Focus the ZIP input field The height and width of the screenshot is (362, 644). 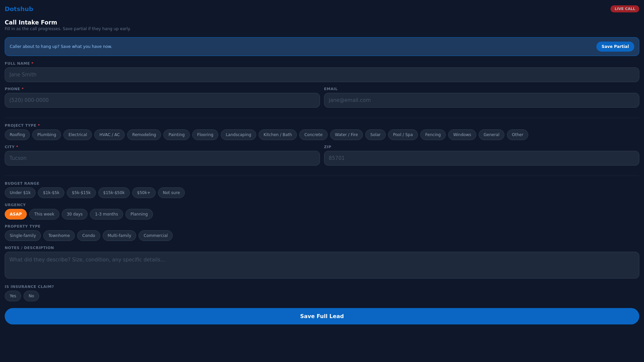pos(482,158)
